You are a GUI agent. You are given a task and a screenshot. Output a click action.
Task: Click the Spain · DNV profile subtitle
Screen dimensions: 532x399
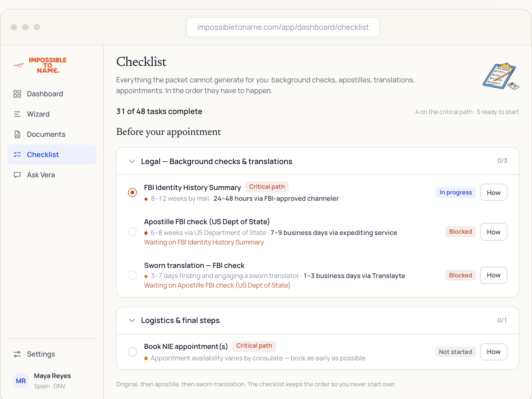50,386
